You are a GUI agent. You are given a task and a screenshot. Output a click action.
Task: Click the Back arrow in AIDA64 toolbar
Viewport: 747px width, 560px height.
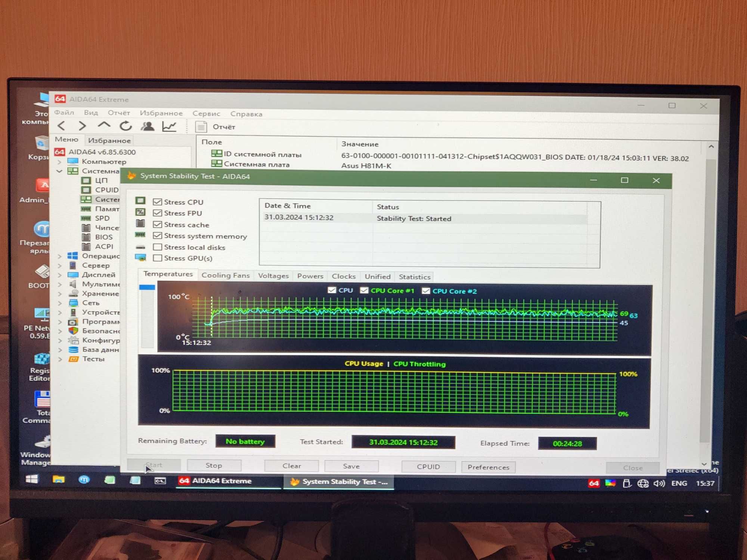point(62,126)
